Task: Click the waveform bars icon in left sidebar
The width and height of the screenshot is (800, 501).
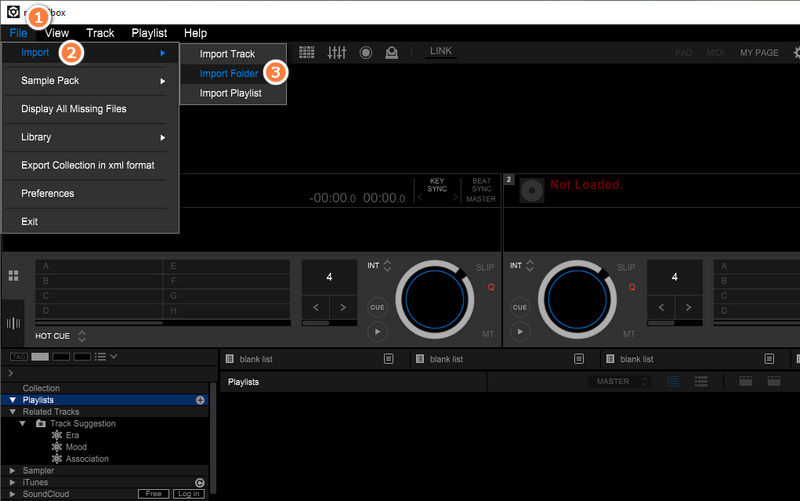Action: click(13, 323)
